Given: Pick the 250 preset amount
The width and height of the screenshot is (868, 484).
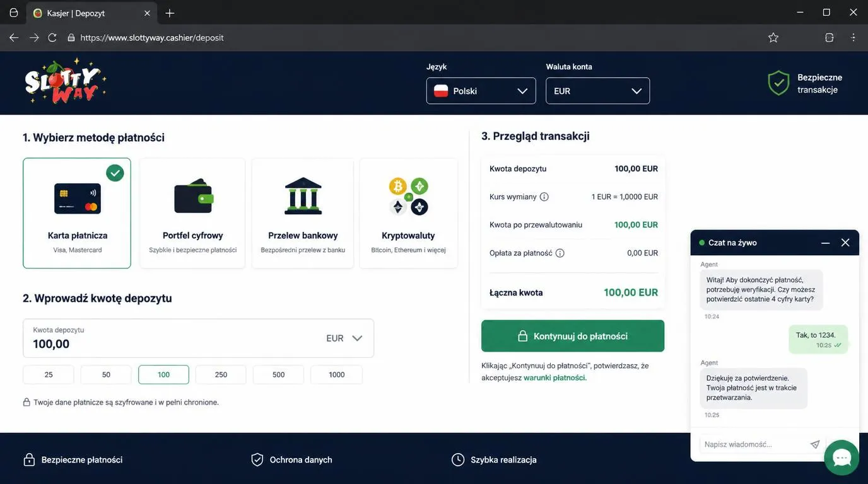Looking at the screenshot, I should click(x=221, y=374).
